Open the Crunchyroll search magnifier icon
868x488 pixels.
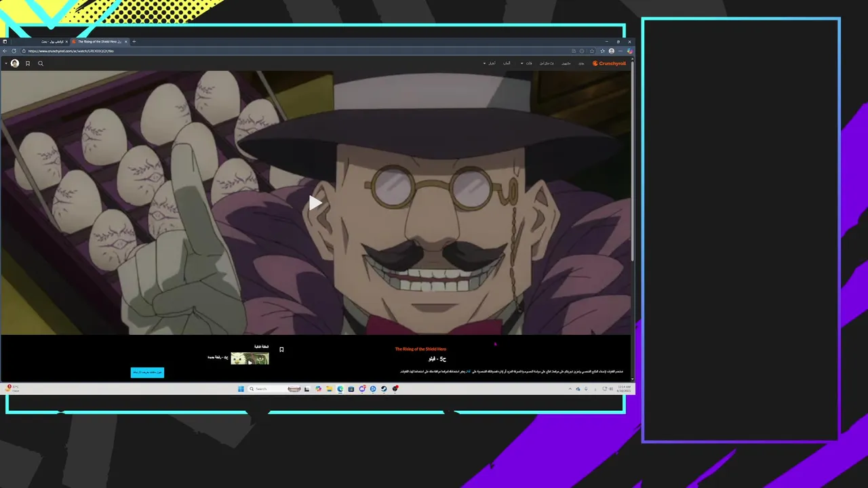[41, 64]
